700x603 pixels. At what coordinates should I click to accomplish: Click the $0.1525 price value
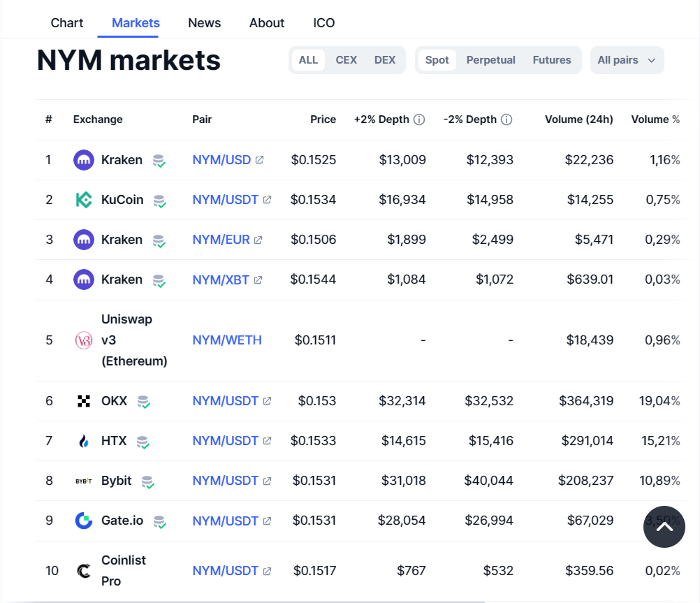point(314,160)
